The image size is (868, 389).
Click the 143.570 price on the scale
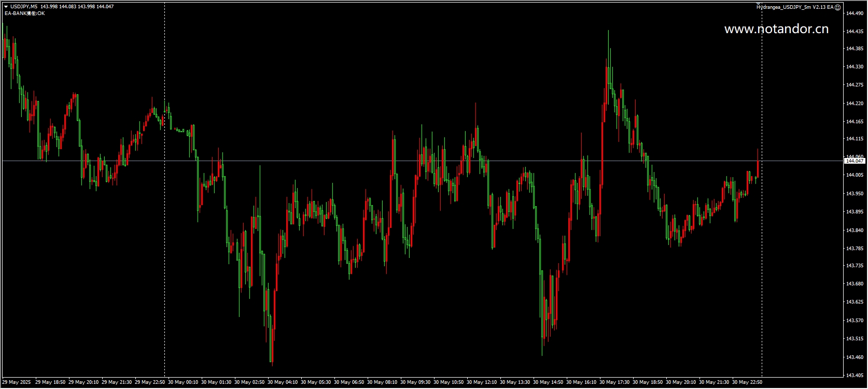855,321
